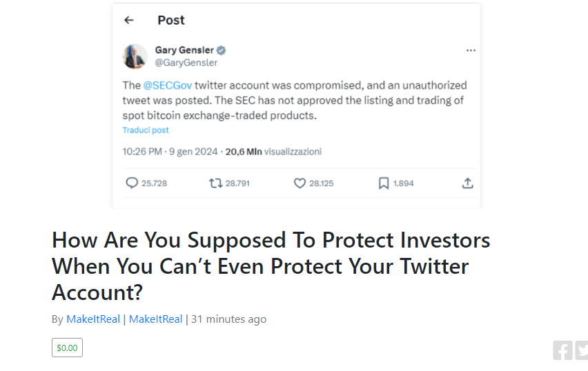Image resolution: width=588 pixels, height=371 pixels.
Task: Click the Traduci post link
Action: click(x=146, y=130)
